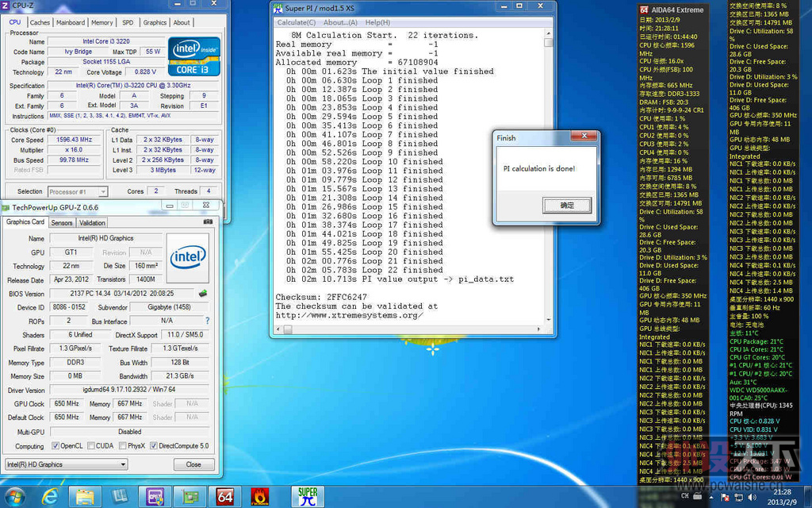812x508 pixels.
Task: Toggle the CUDA checkbox in GPU-Z
Action: (x=91, y=446)
